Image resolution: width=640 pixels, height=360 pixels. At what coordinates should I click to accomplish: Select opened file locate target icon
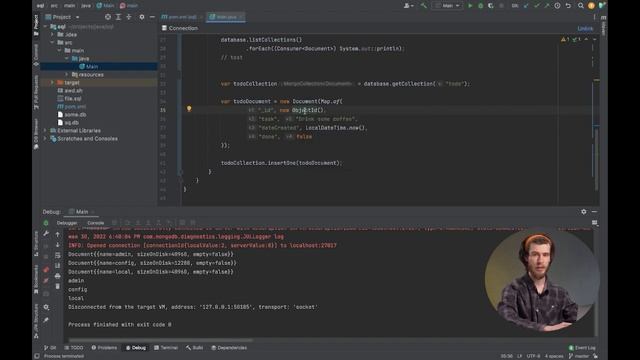click(108, 17)
